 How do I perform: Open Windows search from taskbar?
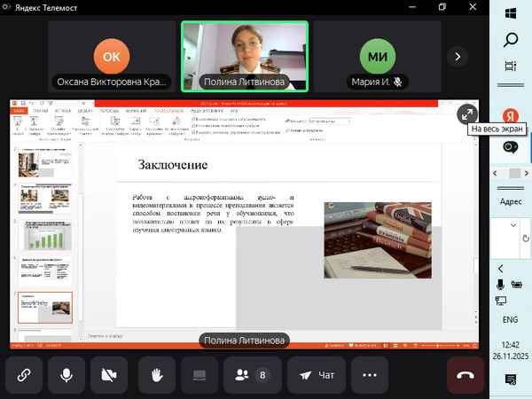[511, 40]
